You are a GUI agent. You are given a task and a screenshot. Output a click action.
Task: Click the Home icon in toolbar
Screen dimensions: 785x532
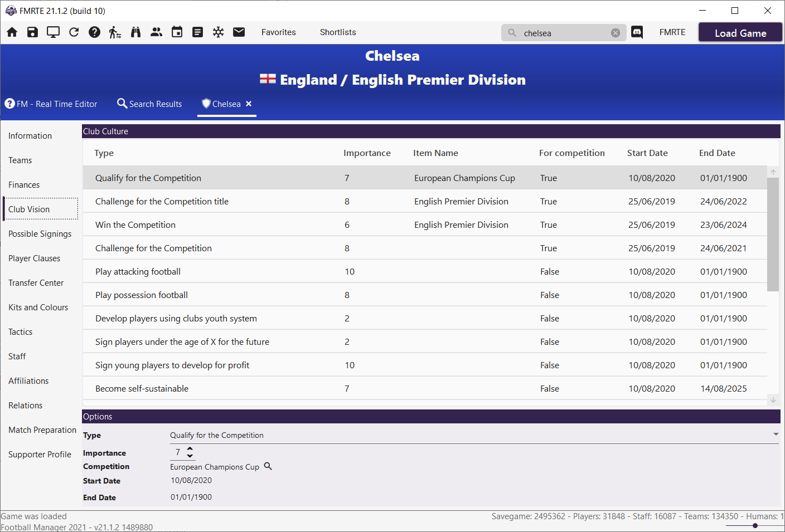tap(12, 32)
